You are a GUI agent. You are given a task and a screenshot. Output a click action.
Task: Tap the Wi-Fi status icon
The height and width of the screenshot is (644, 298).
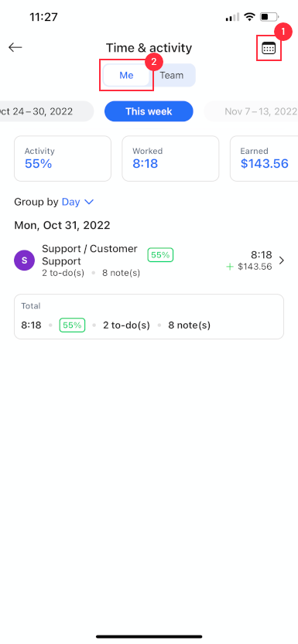249,17
